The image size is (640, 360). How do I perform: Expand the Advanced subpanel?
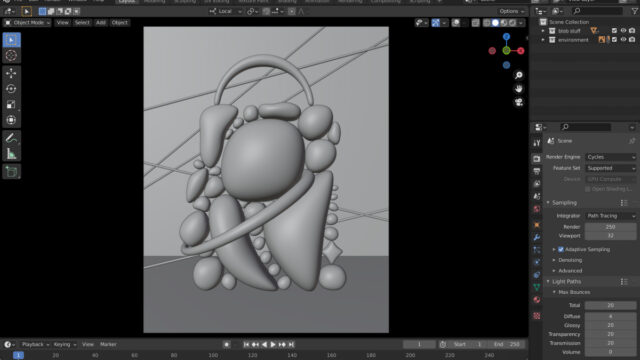(554, 271)
